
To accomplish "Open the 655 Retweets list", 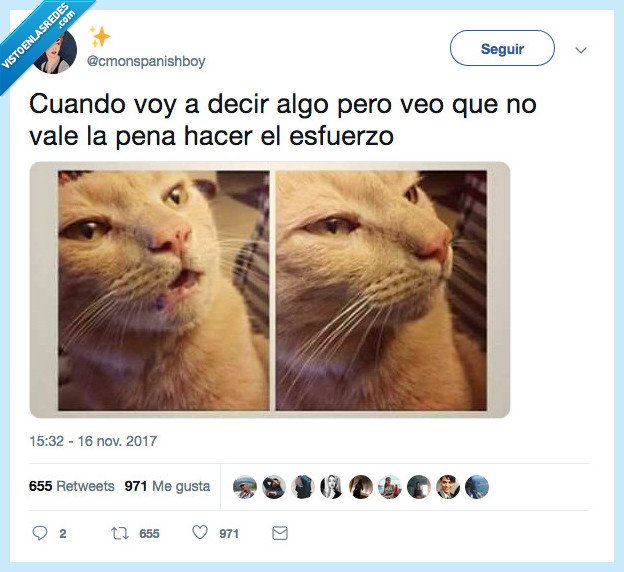I will (x=72, y=486).
